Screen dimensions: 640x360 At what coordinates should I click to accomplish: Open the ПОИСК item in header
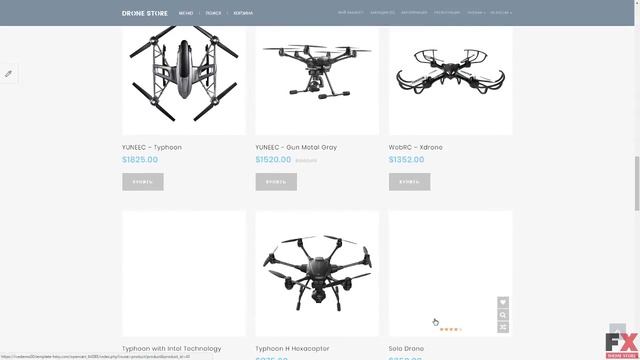point(213,13)
